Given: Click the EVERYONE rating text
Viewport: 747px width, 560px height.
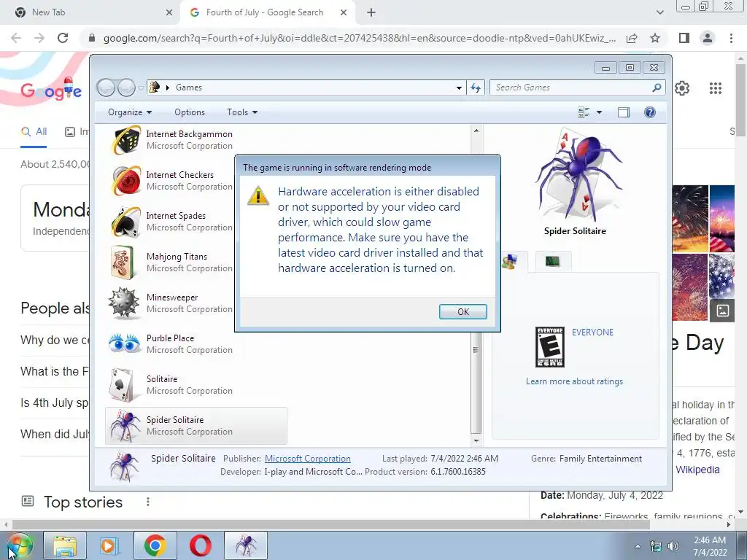Looking at the screenshot, I should pyautogui.click(x=592, y=332).
